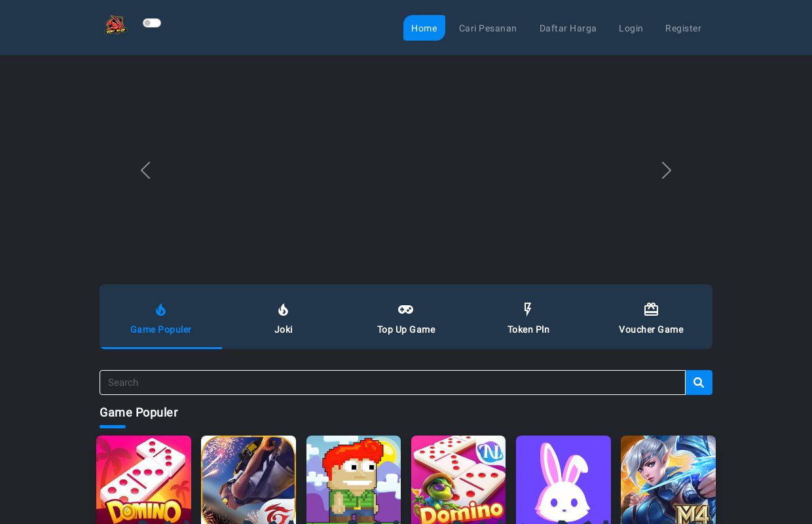Click the search magnifier button
Viewport: 812px width, 524px height.
pos(699,383)
